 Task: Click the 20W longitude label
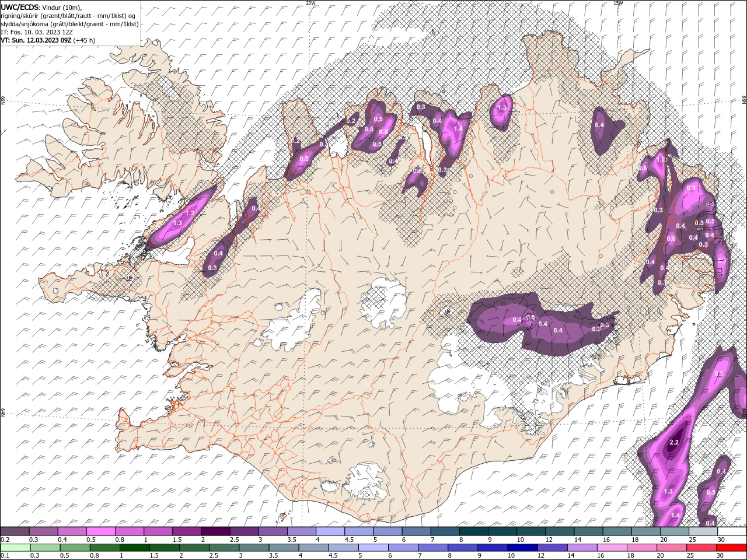310,3
